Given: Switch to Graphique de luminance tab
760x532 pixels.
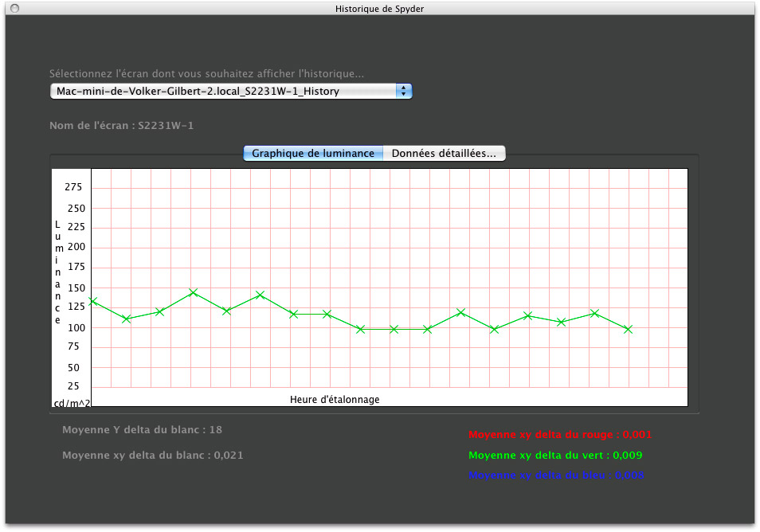Looking at the screenshot, I should coord(313,153).
